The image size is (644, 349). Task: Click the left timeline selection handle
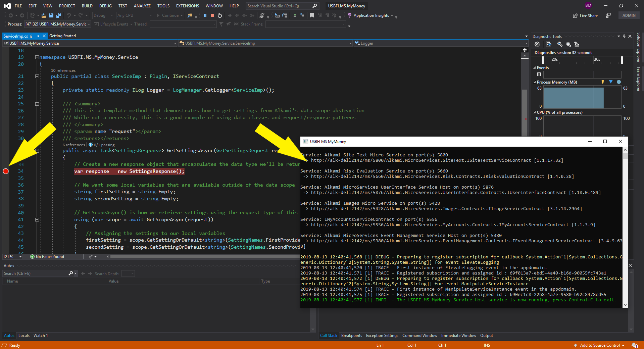[543, 60]
